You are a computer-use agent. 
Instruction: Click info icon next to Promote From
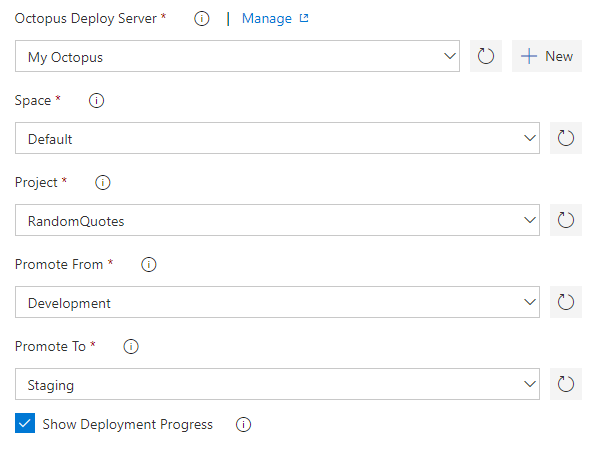click(x=149, y=264)
